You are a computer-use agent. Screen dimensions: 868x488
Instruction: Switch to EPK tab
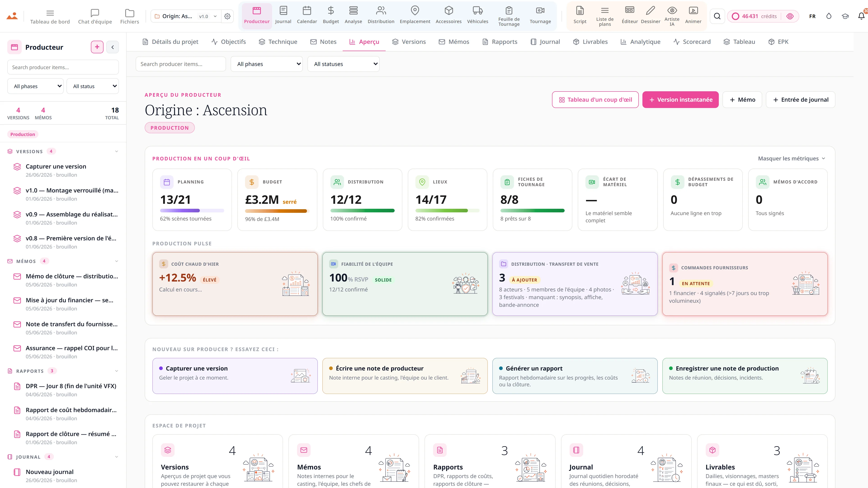(x=778, y=42)
